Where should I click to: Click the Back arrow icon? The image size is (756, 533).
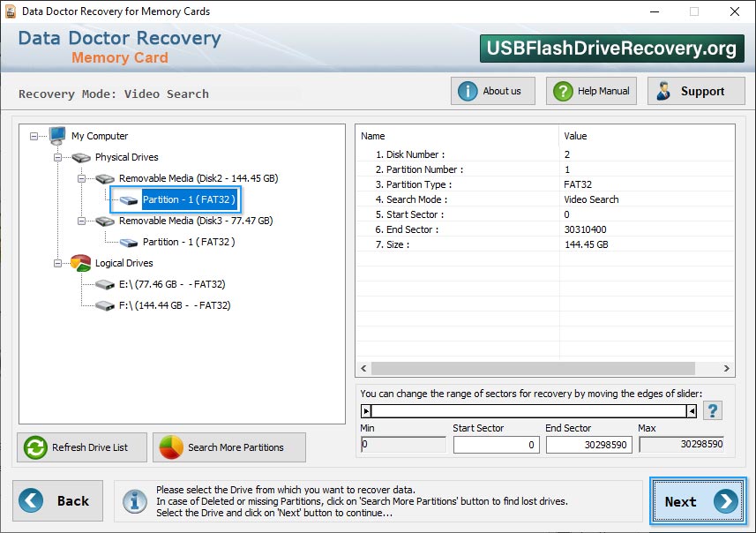[31, 500]
